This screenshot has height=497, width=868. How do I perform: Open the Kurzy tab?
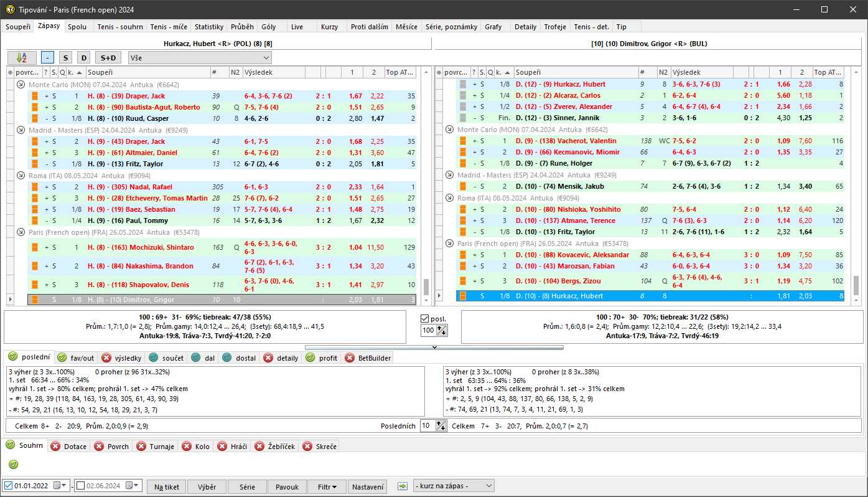(x=328, y=27)
